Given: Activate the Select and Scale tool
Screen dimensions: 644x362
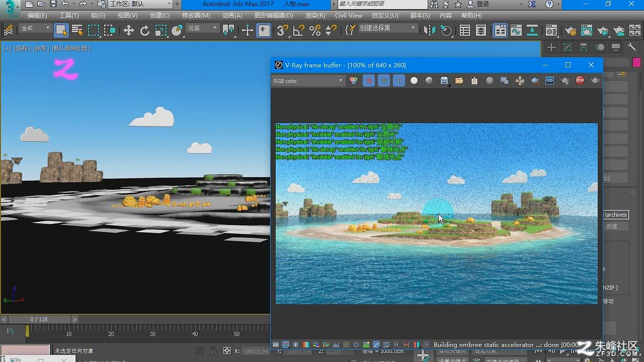Looking at the screenshot, I should tap(160, 31).
